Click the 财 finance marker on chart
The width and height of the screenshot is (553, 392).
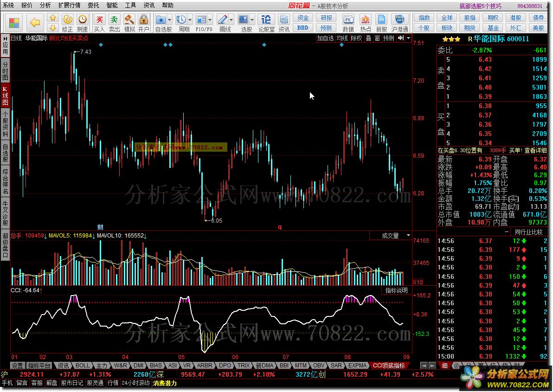(100, 227)
